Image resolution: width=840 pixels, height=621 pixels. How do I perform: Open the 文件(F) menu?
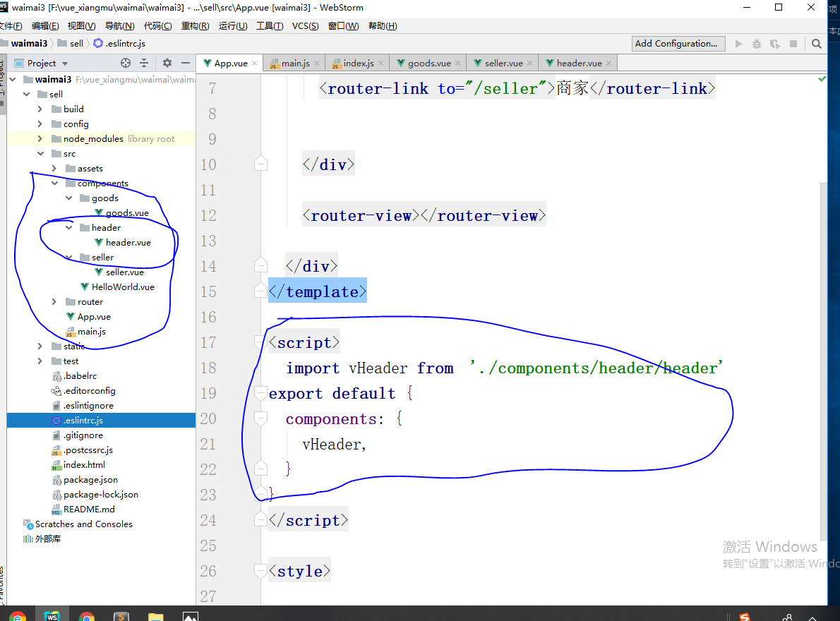[x=11, y=25]
